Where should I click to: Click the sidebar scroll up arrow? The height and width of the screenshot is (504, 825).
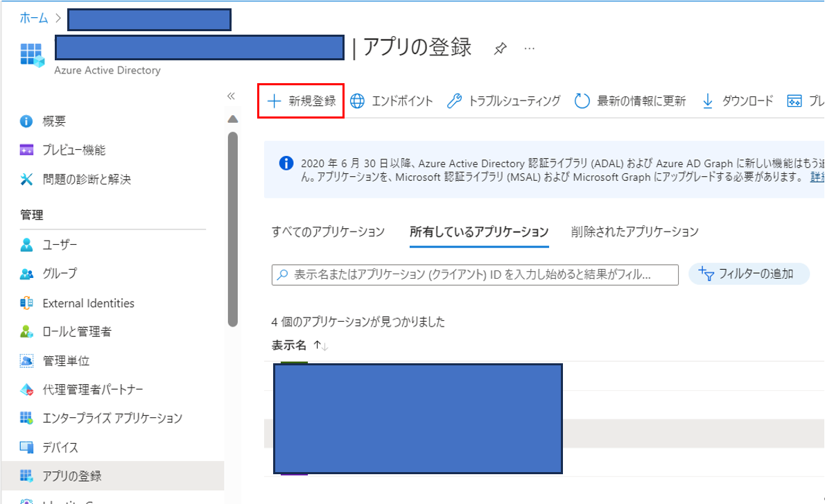[232, 119]
